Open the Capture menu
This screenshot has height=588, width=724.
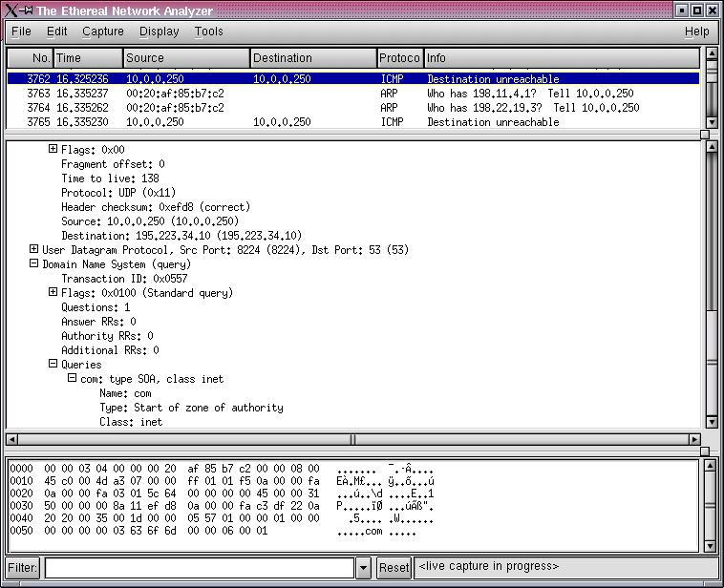pos(102,31)
